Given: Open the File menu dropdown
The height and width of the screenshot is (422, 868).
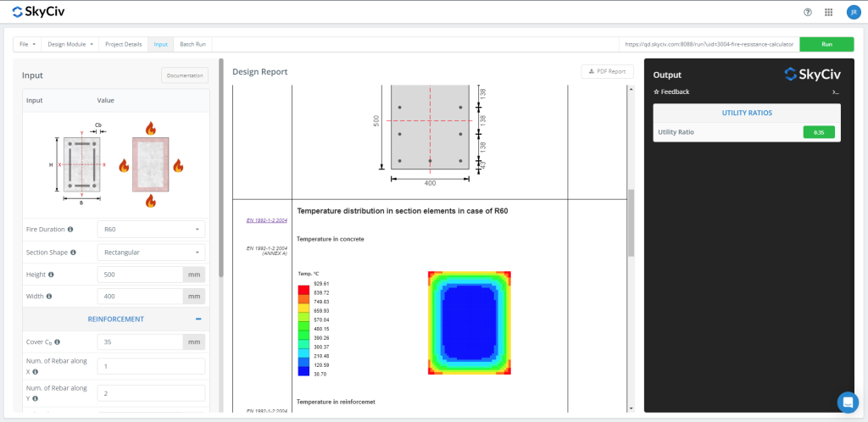Looking at the screenshot, I should pos(27,43).
